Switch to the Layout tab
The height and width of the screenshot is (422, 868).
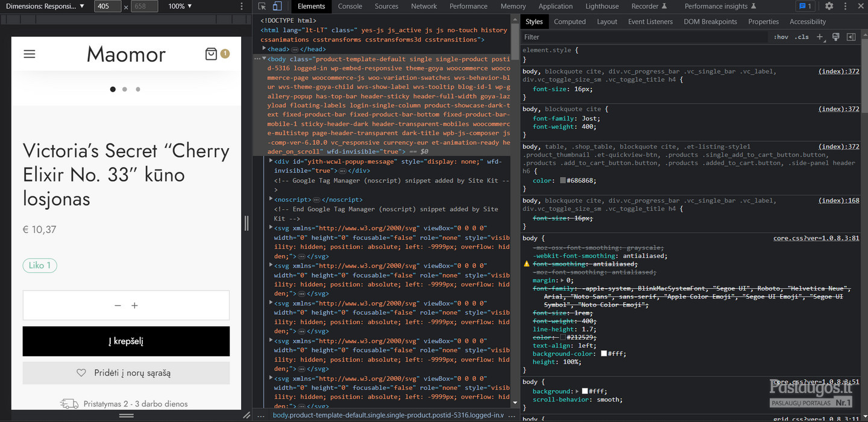607,22
